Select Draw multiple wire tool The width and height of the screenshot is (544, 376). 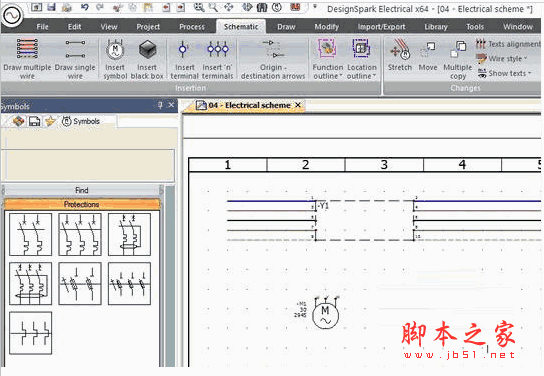click(x=27, y=58)
